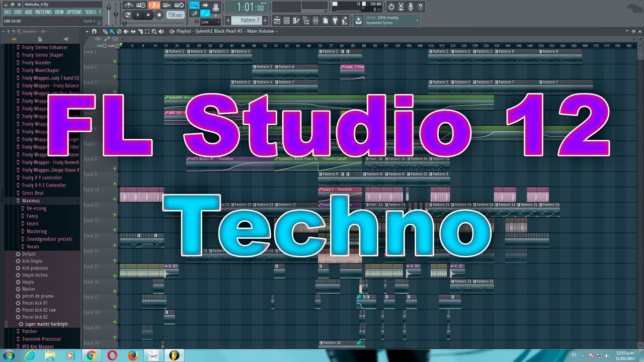Toggle the playlist magnet snap icon

click(94, 32)
